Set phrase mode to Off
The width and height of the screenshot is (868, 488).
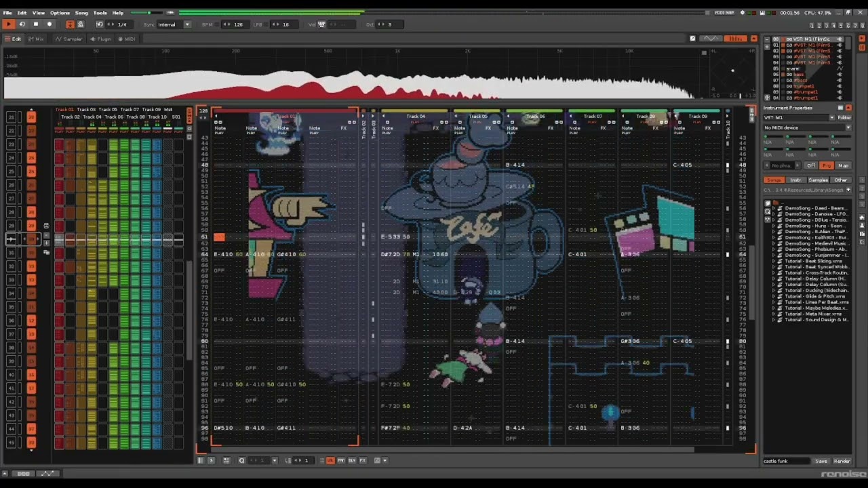coord(811,165)
